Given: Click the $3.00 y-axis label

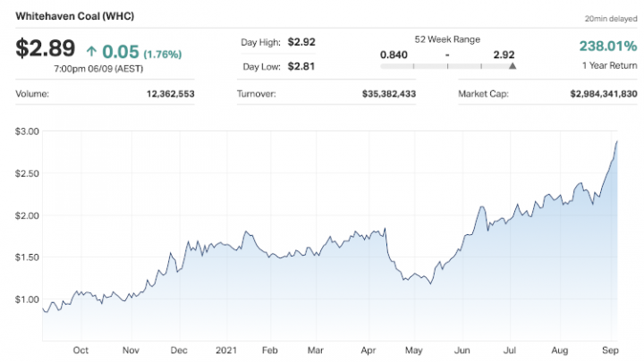Looking at the screenshot, I should [x=27, y=131].
